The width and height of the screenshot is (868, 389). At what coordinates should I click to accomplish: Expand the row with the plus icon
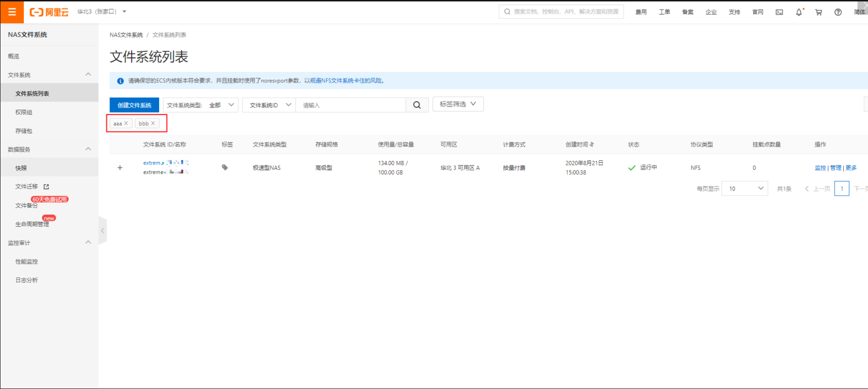tap(120, 168)
